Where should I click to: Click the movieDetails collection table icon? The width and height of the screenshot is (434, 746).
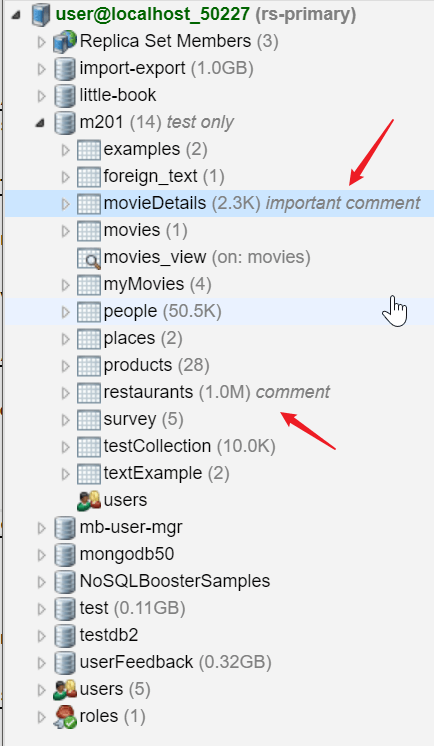point(89,204)
